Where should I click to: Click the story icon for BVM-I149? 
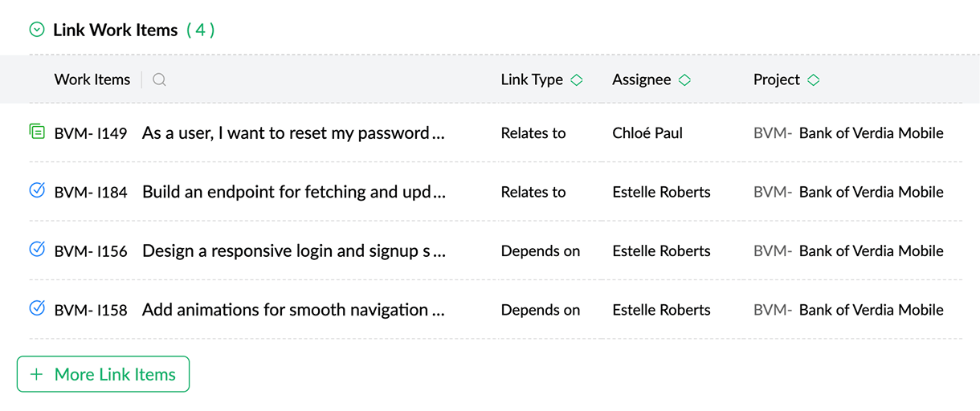[36, 131]
